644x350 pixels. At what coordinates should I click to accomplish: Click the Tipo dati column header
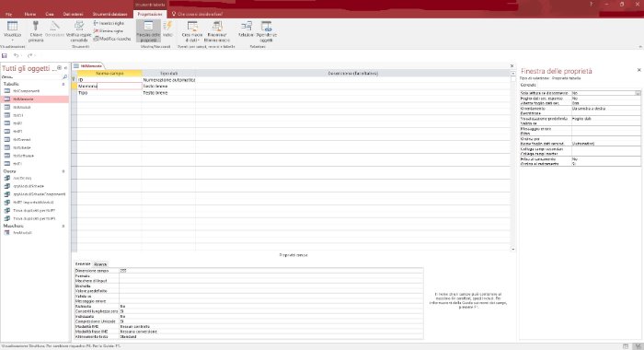[168, 73]
